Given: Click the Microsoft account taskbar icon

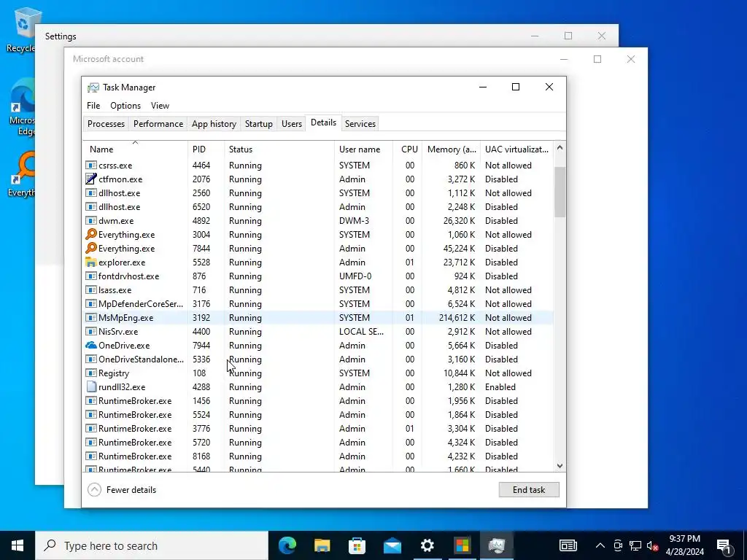Looking at the screenshot, I should pyautogui.click(x=462, y=545).
